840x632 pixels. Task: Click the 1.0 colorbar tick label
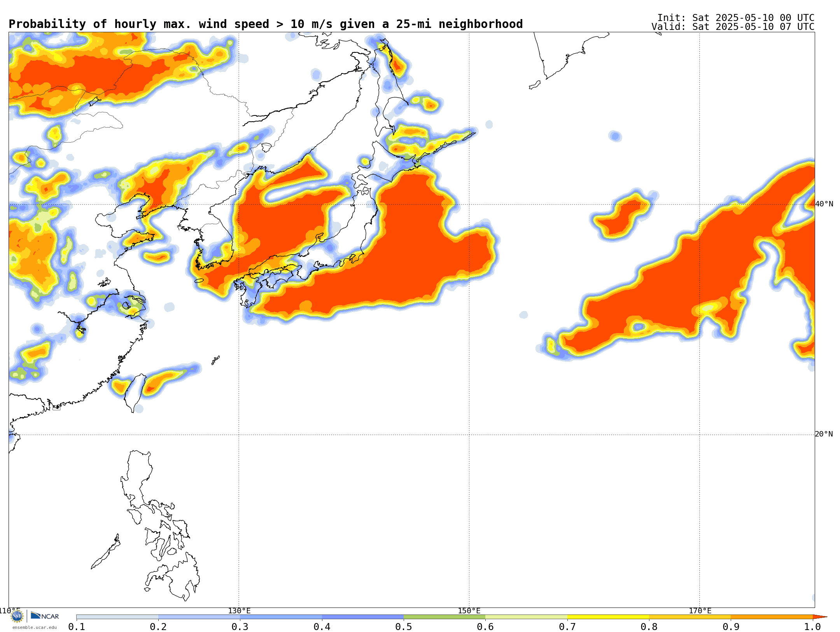pyautogui.click(x=813, y=627)
